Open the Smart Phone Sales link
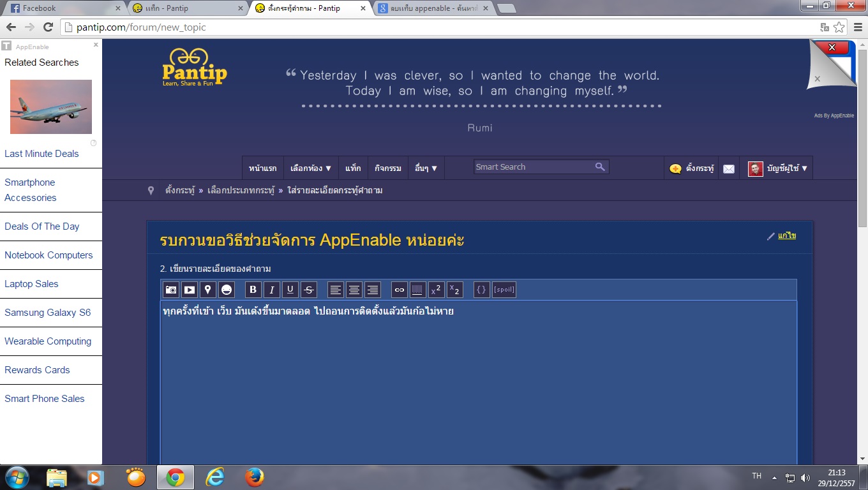The height and width of the screenshot is (490, 868). click(45, 399)
